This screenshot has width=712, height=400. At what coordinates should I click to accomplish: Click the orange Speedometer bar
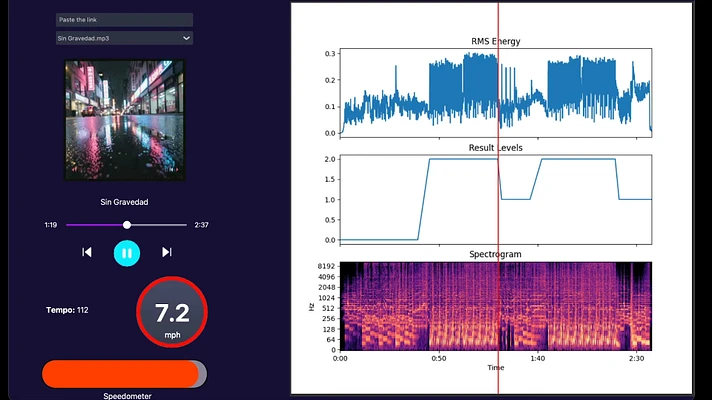click(124, 374)
